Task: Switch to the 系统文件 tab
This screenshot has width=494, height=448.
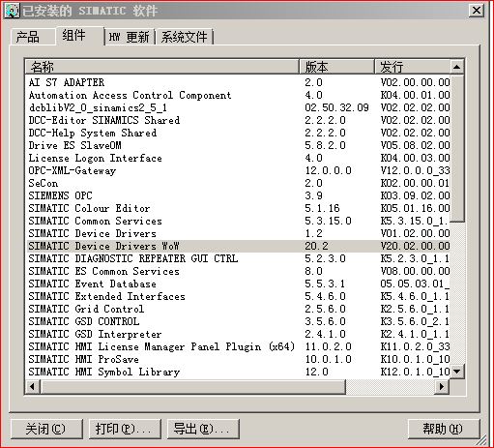Action: coord(184,37)
